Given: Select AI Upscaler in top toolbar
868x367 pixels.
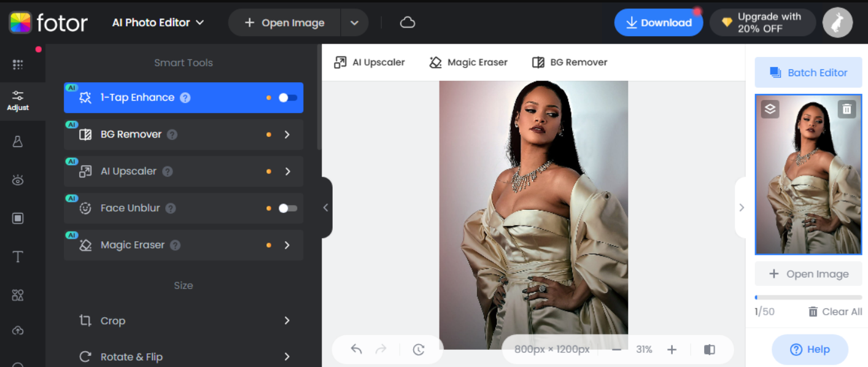Looking at the screenshot, I should (x=370, y=62).
